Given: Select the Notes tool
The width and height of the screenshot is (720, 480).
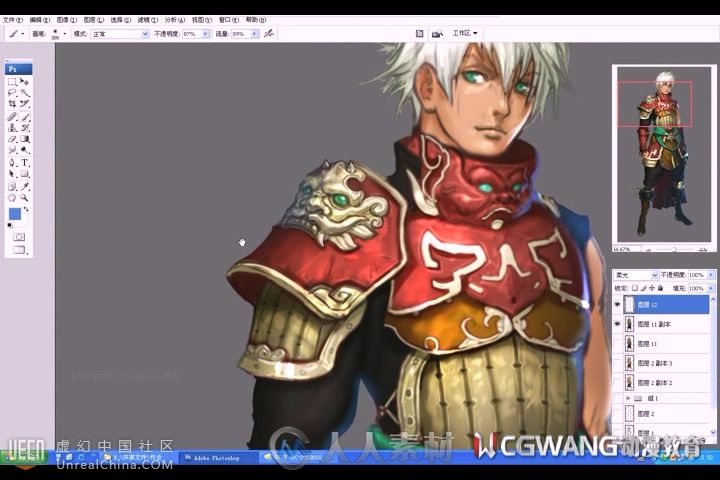Looking at the screenshot, I should 12,186.
